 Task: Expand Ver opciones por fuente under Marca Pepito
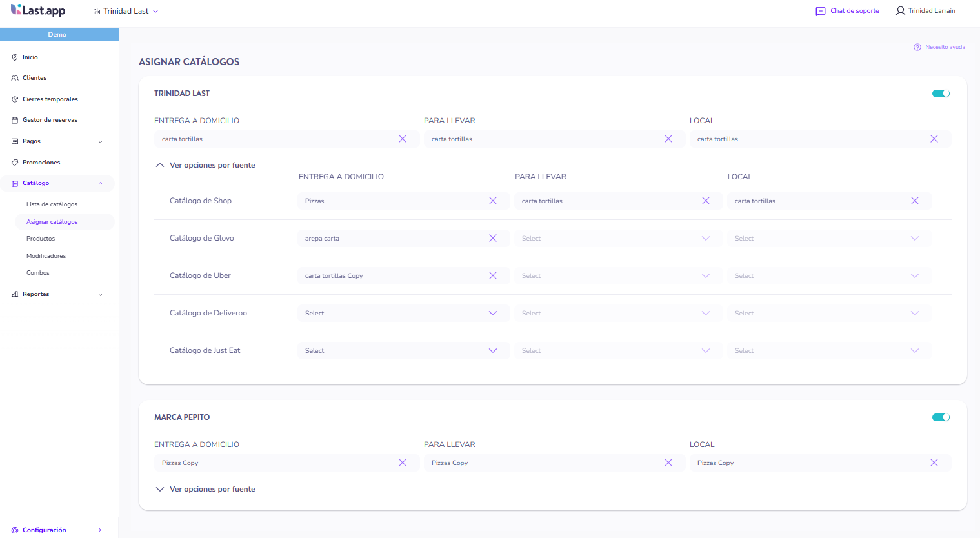[x=205, y=489]
